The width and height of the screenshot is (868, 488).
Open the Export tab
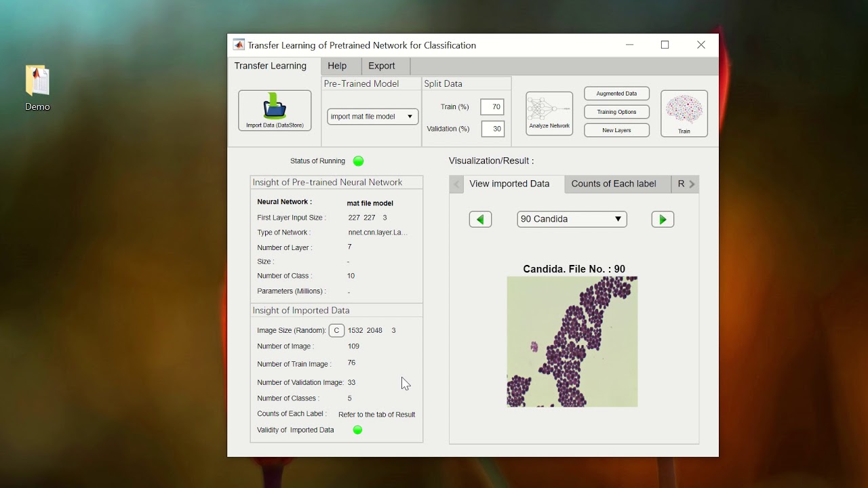pos(381,66)
